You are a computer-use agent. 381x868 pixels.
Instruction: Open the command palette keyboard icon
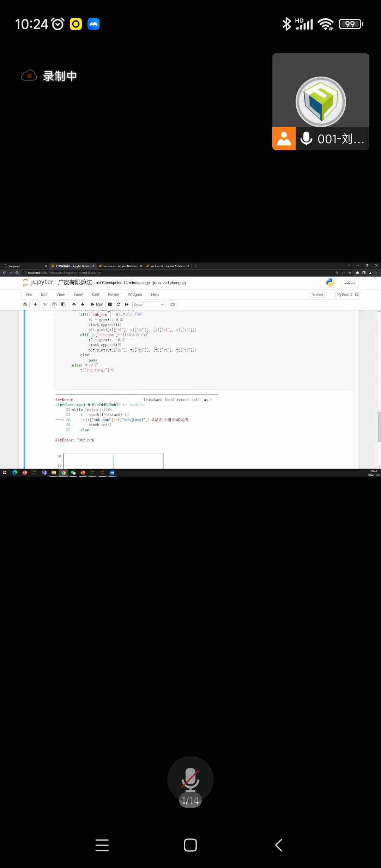click(x=173, y=305)
